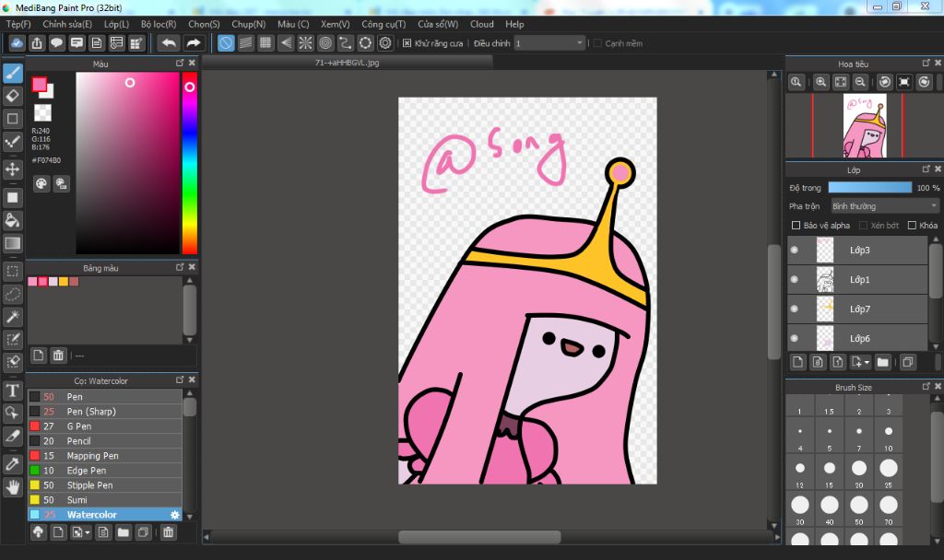Close the Màu color panel
This screenshot has width=944, height=560.
pos(192,63)
